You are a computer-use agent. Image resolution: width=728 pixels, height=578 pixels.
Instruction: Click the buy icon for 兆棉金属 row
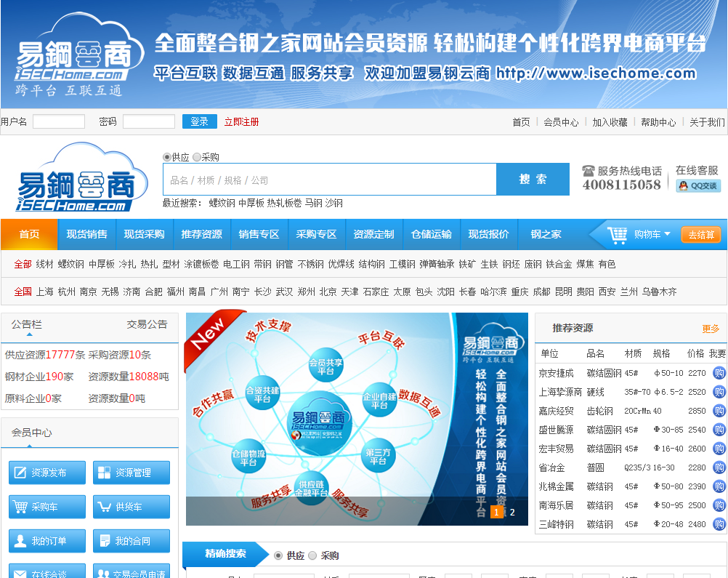point(719,486)
